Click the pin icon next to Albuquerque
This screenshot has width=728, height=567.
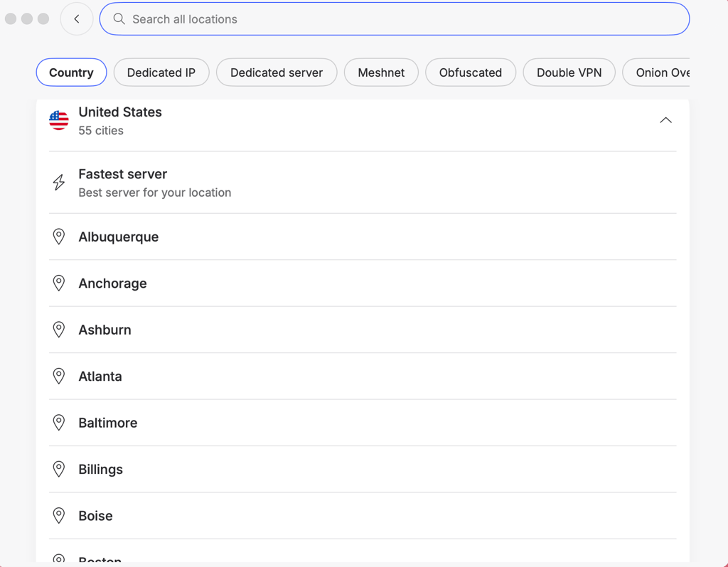[x=59, y=237]
